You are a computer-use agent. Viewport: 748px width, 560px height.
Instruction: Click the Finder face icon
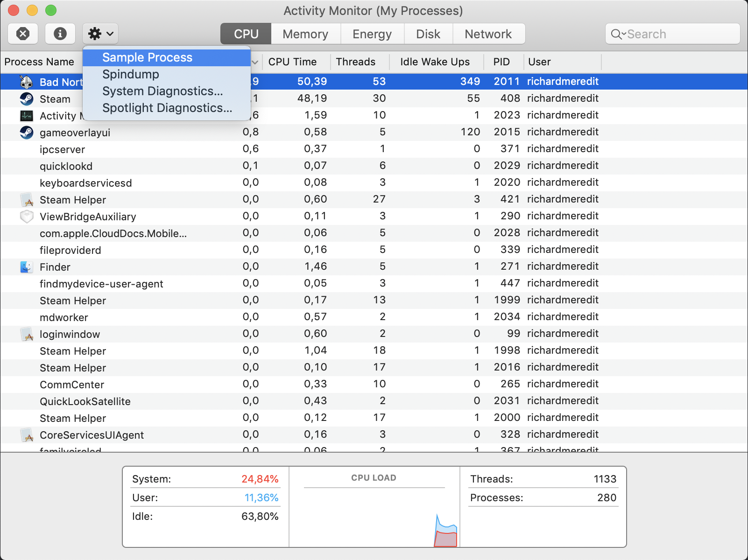click(x=27, y=267)
